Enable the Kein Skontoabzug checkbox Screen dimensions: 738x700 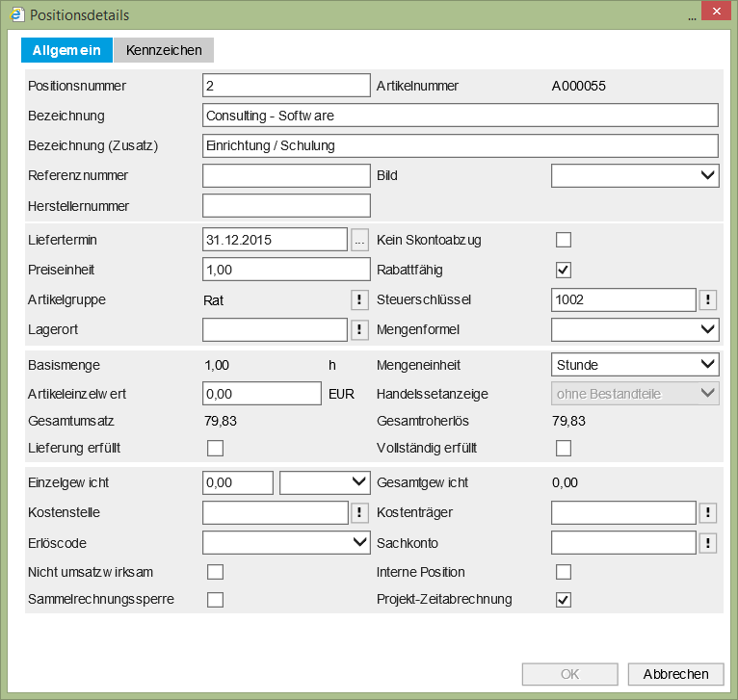[x=564, y=239]
